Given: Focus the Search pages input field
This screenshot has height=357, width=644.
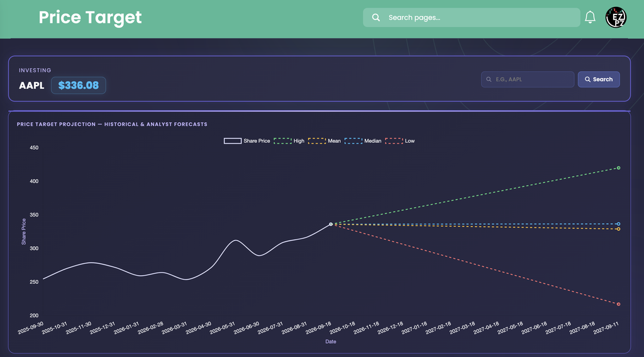Looking at the screenshot, I should (472, 17).
